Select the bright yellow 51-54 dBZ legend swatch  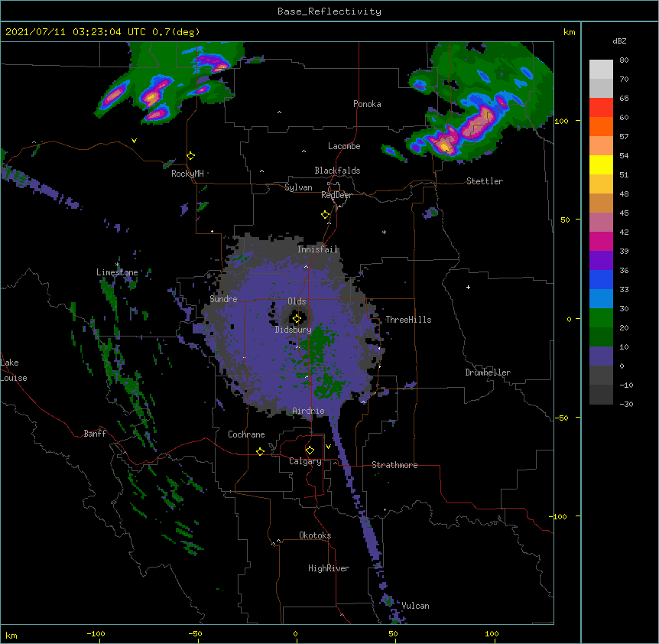pos(601,165)
